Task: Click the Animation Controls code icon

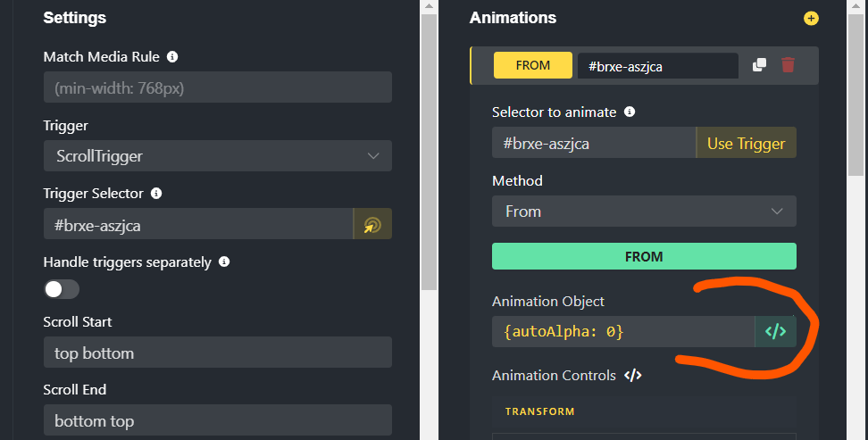Action: pos(632,376)
